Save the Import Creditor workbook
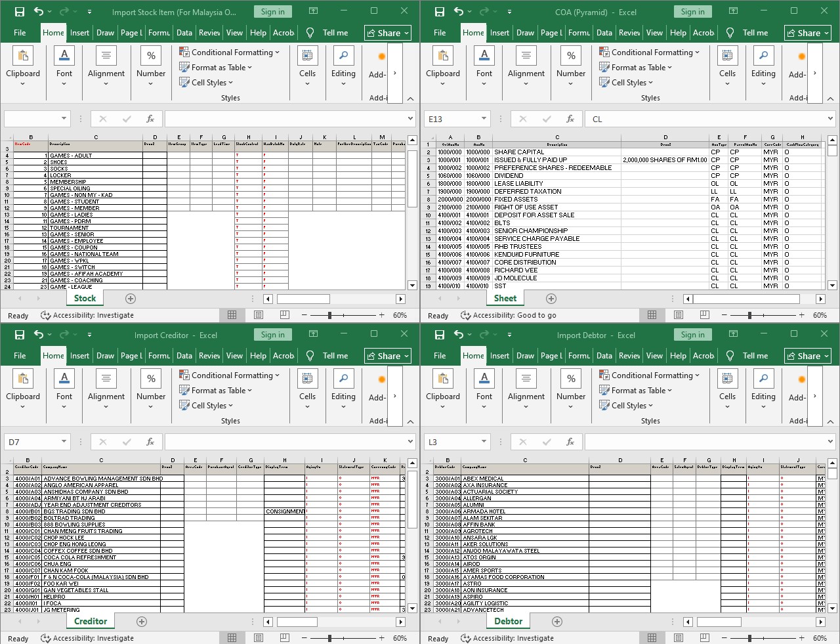Image resolution: width=840 pixels, height=644 pixels. [20, 335]
